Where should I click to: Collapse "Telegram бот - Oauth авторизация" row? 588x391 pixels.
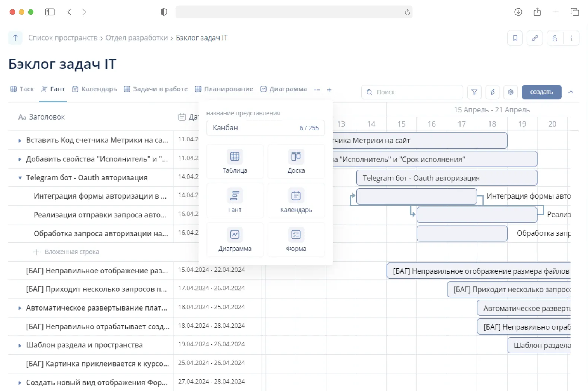pos(20,178)
